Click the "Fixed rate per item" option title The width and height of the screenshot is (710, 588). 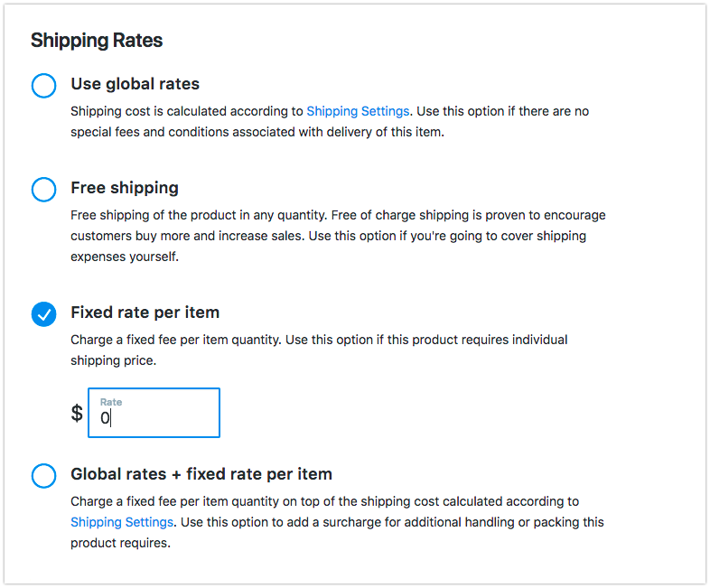(145, 313)
